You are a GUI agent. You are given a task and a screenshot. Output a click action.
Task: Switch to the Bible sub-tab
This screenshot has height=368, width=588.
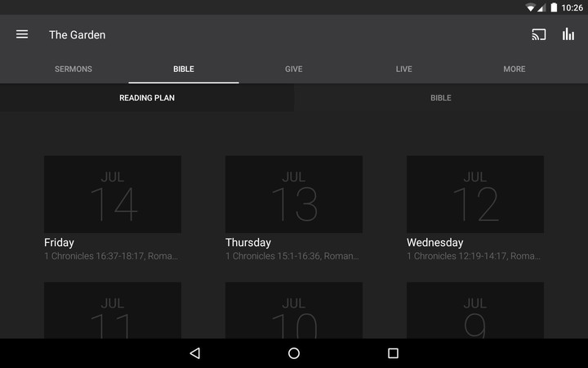[x=441, y=98]
